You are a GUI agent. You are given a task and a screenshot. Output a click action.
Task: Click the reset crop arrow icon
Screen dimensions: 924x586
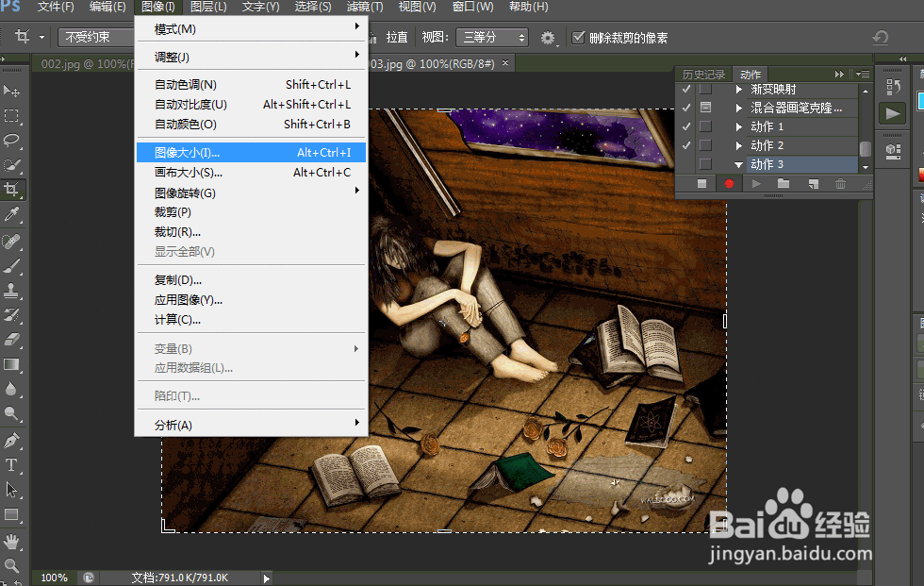tap(881, 38)
